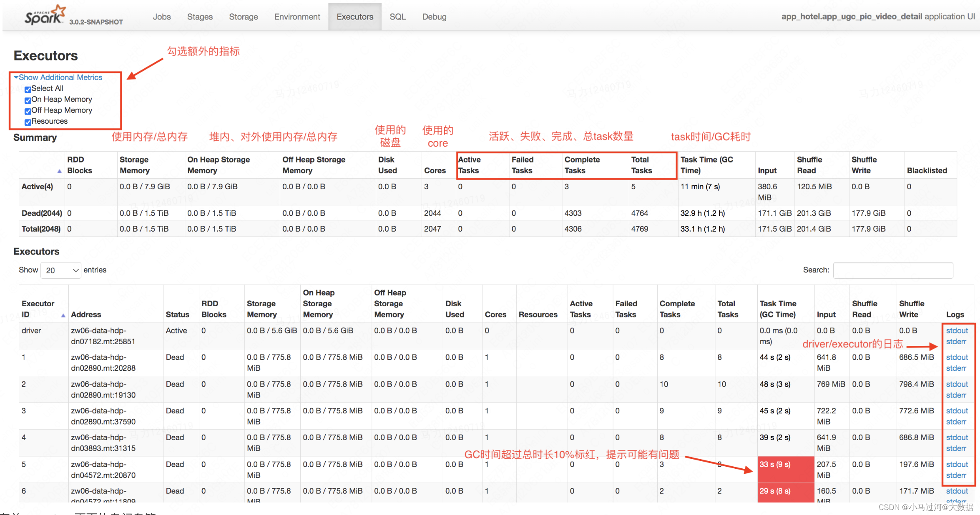Sort executors by Shuffle Write column

(912, 308)
